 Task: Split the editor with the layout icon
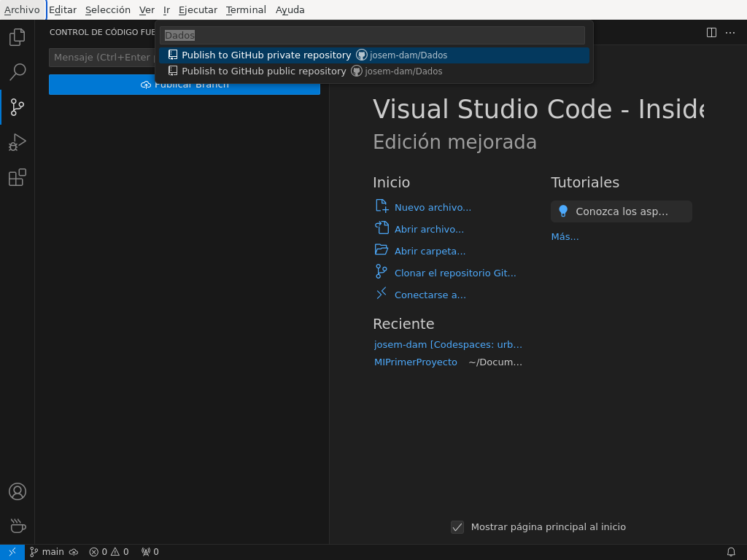(711, 32)
